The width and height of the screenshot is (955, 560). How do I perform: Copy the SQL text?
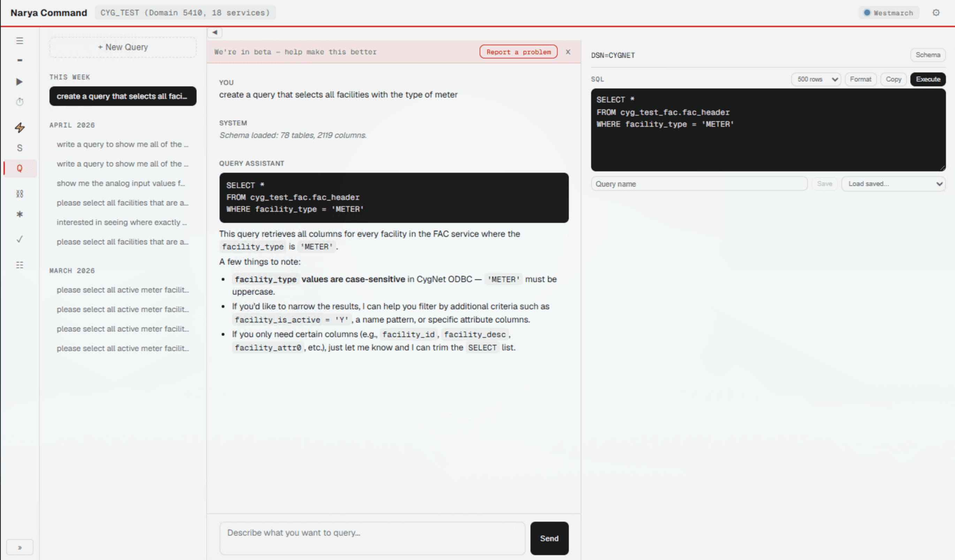[893, 79]
